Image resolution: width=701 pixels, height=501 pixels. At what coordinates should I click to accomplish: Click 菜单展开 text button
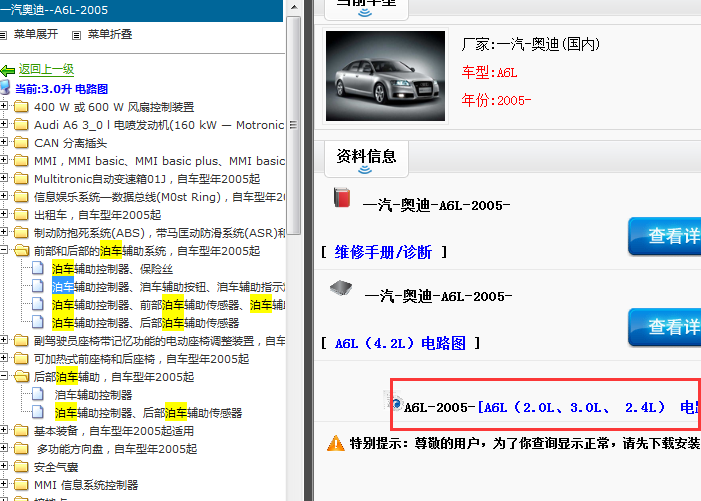point(36,34)
